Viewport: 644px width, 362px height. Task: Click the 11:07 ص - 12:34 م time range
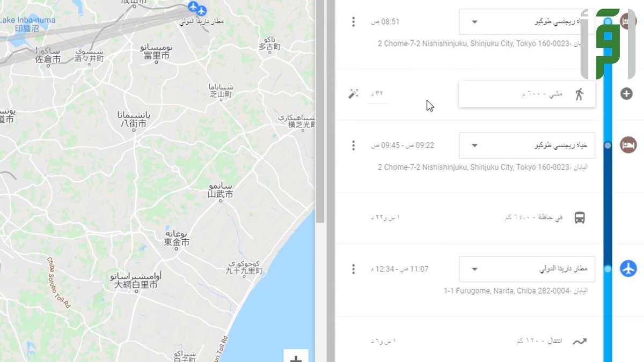[x=399, y=269]
